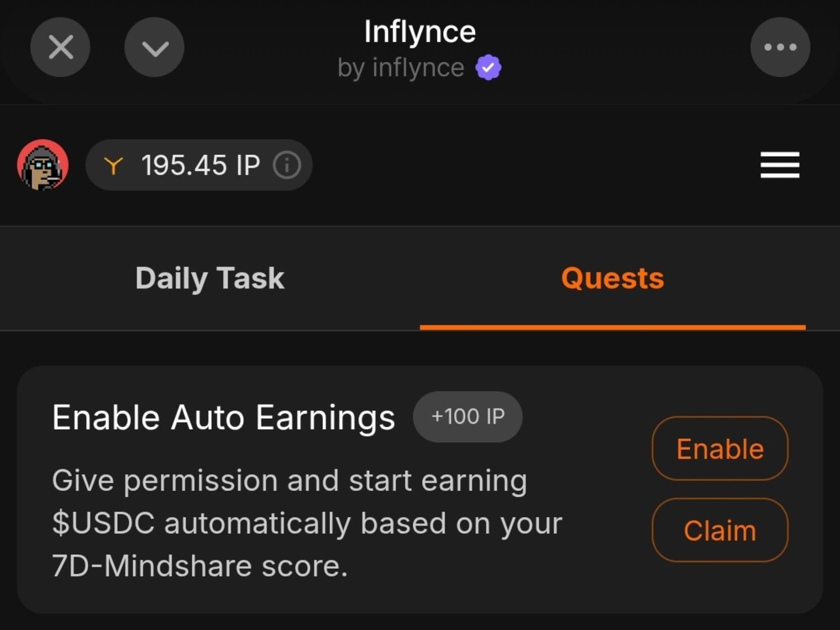The image size is (840, 630).
Task: Click the +100 IP reward badge
Action: pos(467,417)
